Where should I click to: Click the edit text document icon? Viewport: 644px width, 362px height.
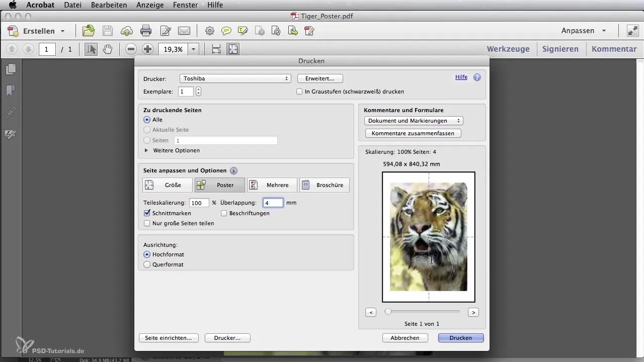click(165, 31)
